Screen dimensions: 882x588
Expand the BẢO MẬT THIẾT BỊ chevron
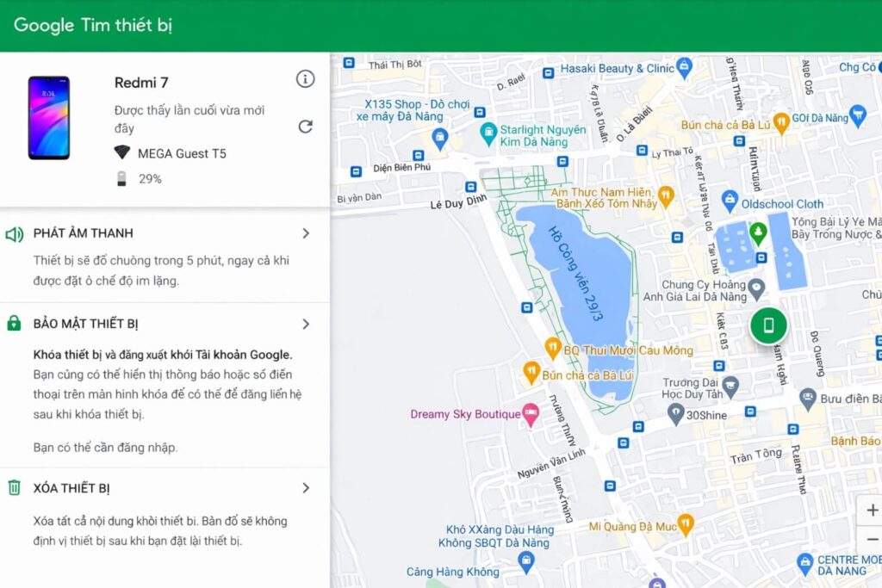(306, 324)
